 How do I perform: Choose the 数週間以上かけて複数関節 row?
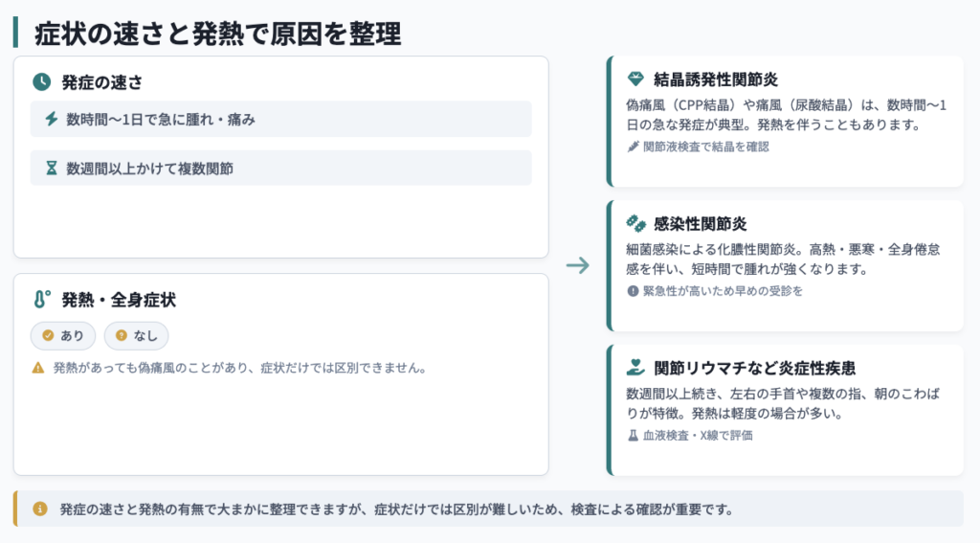[281, 168]
